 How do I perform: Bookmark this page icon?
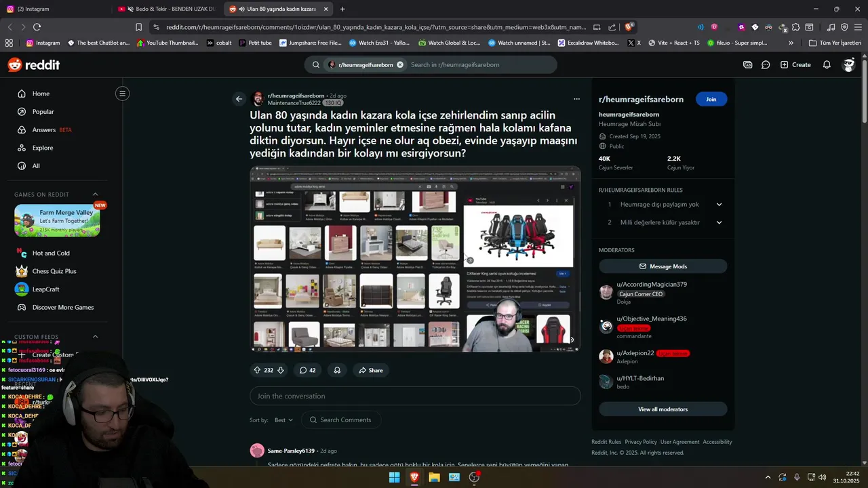tap(138, 27)
